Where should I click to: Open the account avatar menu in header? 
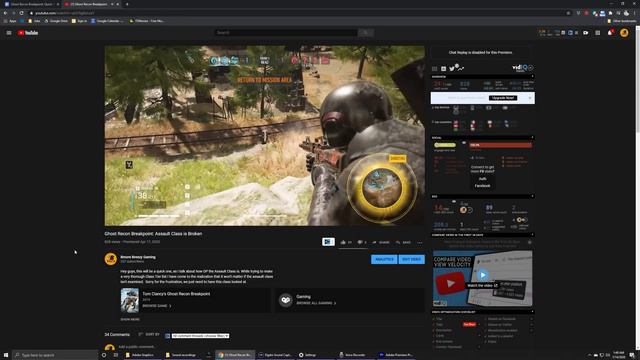click(624, 33)
